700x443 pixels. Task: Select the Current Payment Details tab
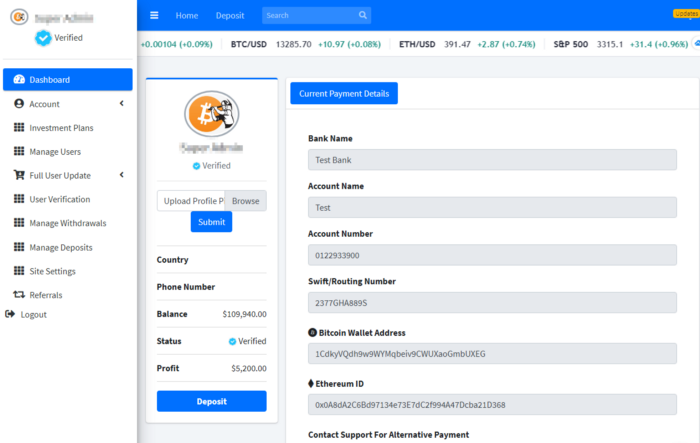344,93
